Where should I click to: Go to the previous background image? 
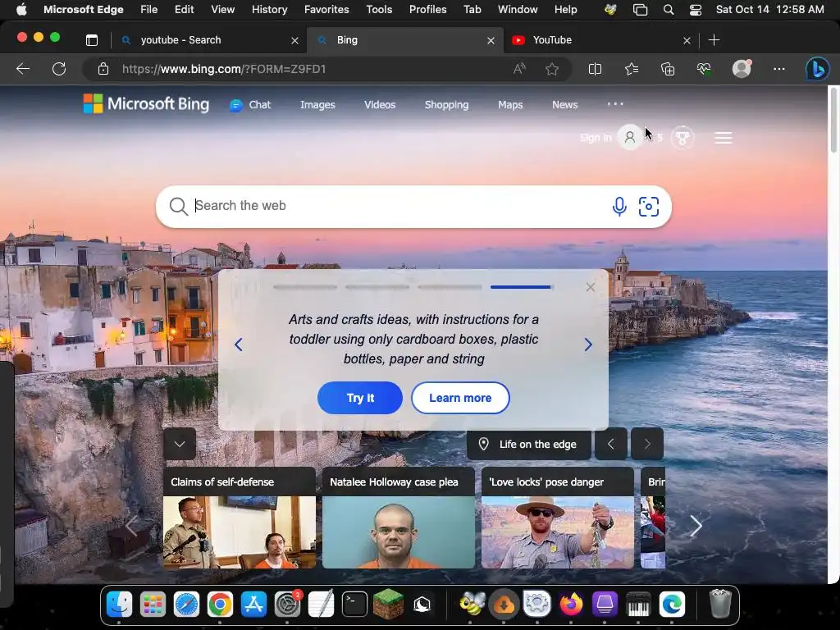click(610, 444)
